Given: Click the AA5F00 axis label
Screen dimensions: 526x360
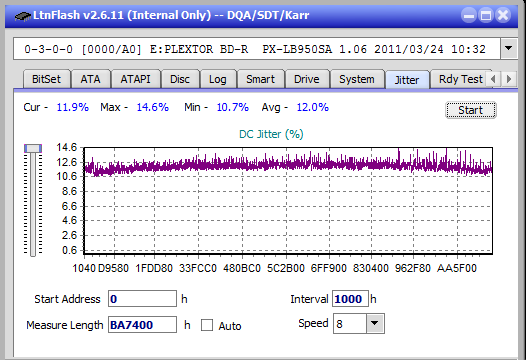Looking at the screenshot, I should pos(457,268).
